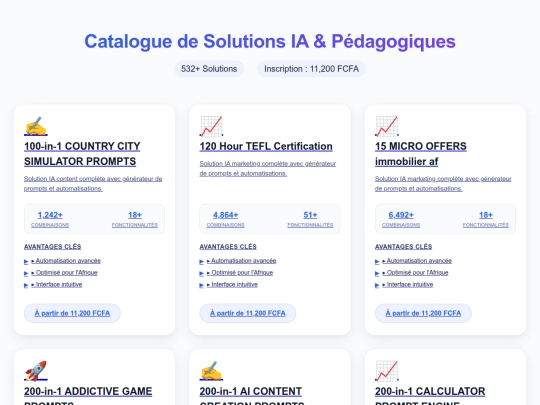This screenshot has width=540, height=405.
Task: Click Automatisation avancée on COUNTRY CITY card
Action: (66, 261)
